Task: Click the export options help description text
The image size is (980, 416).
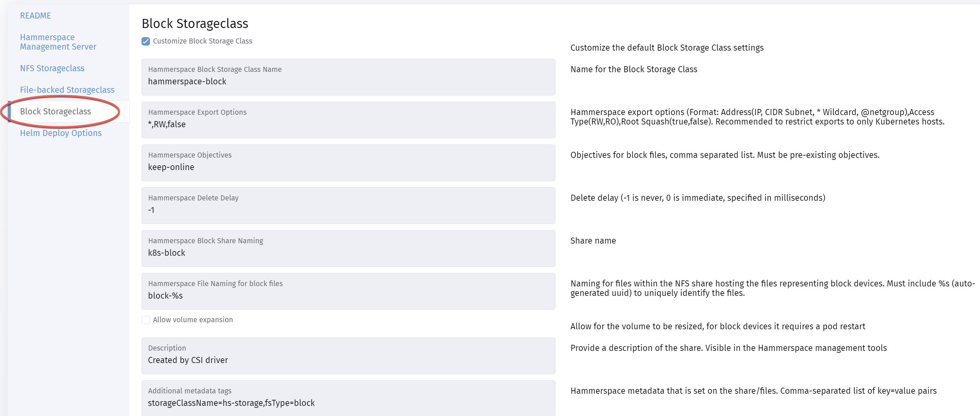Action: click(x=757, y=117)
